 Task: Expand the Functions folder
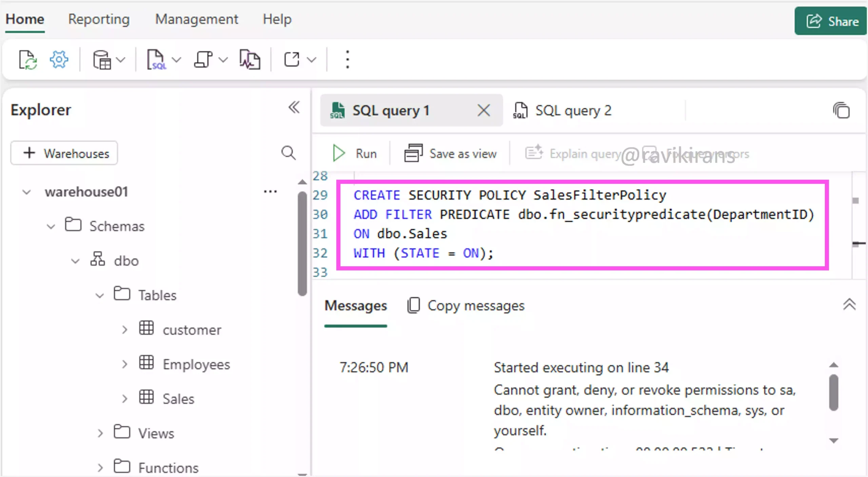coord(100,468)
